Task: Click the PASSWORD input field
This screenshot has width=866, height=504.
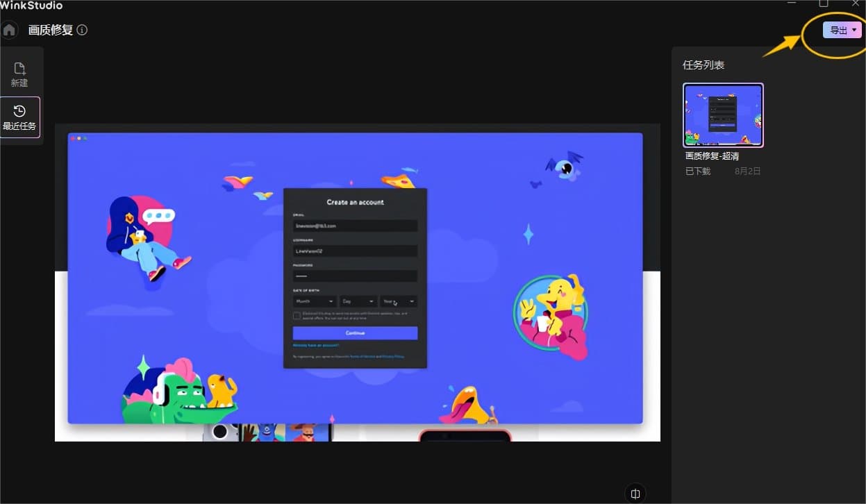Action: 355,276
